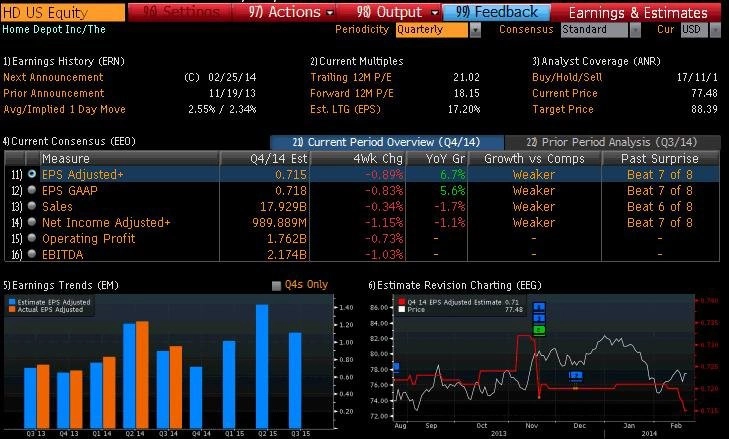The image size is (729, 439).
Task: Switch to Prior Period Analysis (Q3/14) tab
Action: coord(612,142)
